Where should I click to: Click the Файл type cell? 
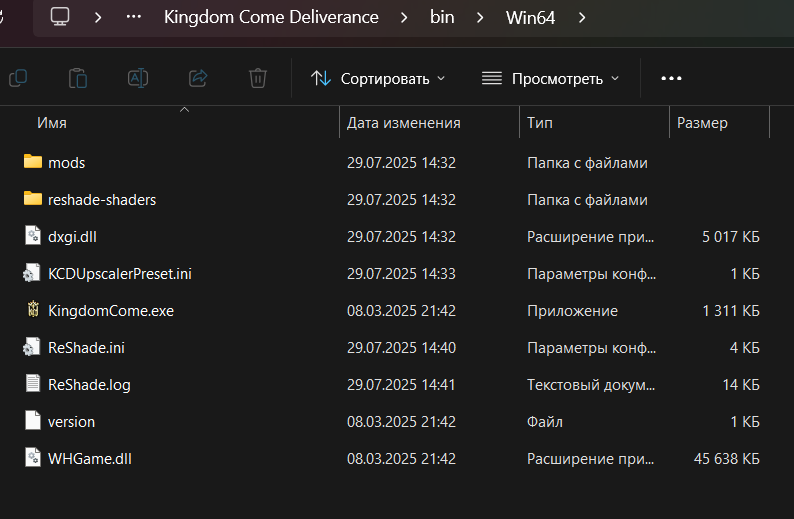coord(545,422)
